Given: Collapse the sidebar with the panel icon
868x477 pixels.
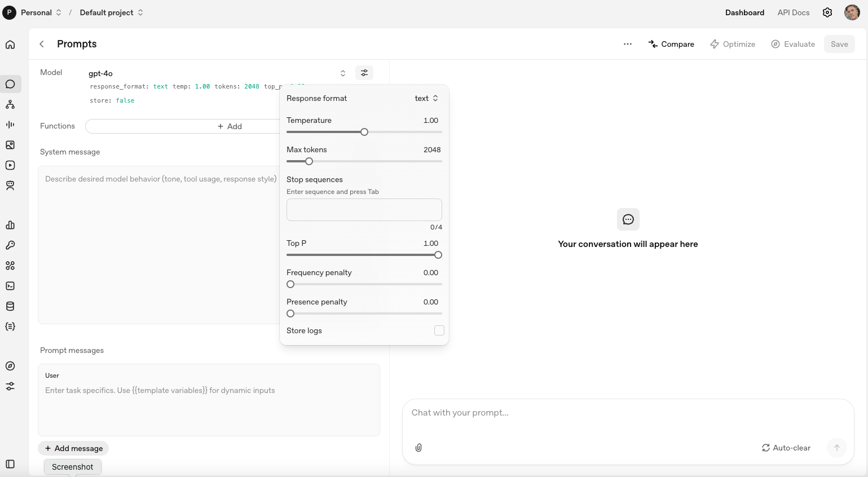Looking at the screenshot, I should (10, 464).
